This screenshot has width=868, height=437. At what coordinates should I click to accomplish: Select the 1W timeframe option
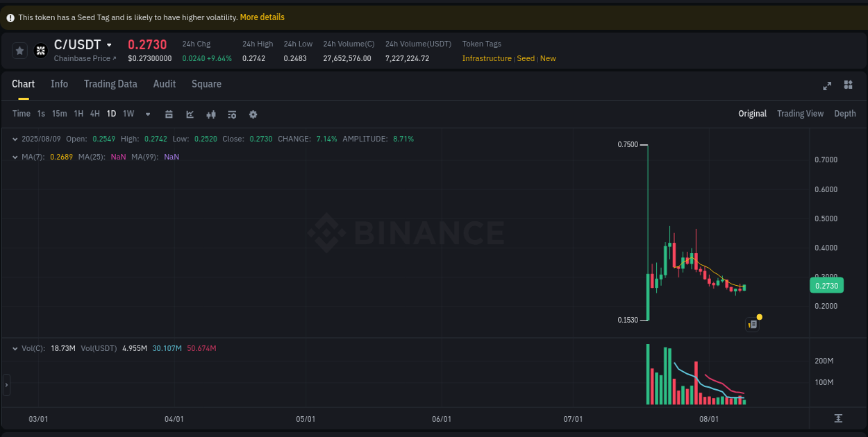pos(128,114)
